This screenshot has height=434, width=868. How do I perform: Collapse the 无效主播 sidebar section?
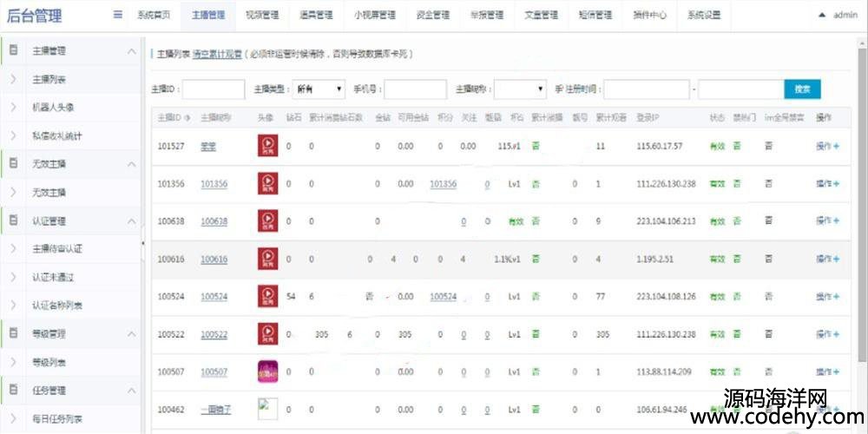pos(131,164)
